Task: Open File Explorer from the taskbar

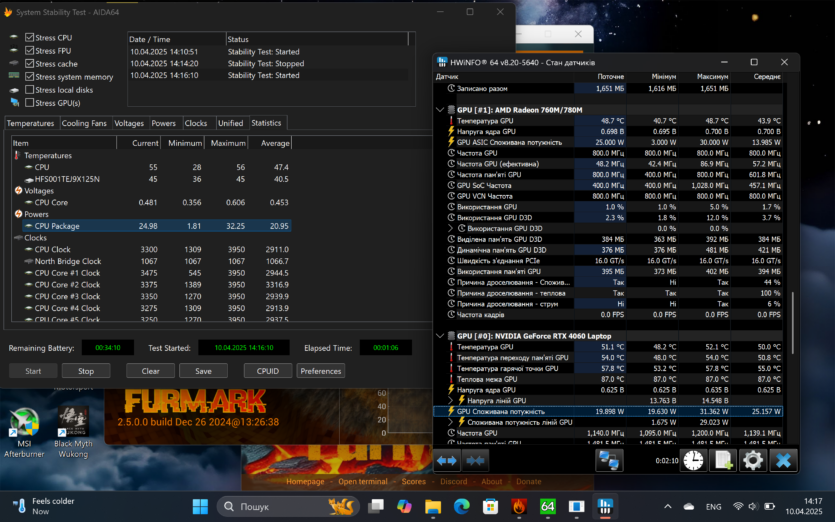Action: tap(433, 507)
